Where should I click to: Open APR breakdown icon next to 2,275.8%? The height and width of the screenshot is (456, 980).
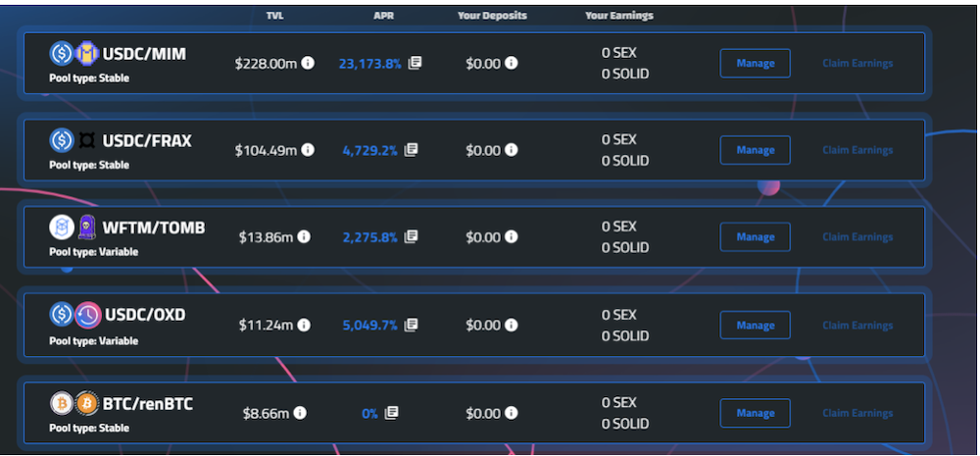(411, 236)
